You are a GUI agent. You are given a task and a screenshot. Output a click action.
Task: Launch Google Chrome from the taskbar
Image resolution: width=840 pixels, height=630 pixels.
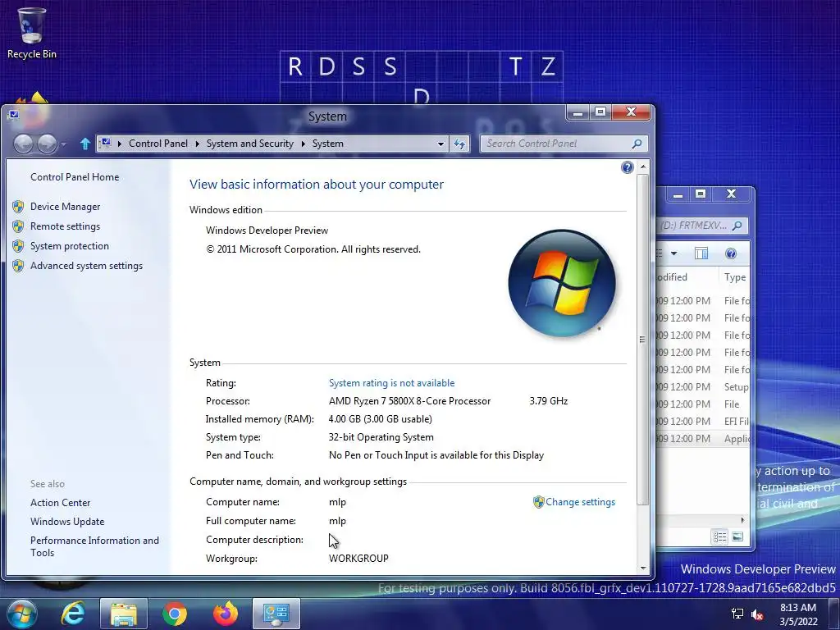(x=175, y=614)
